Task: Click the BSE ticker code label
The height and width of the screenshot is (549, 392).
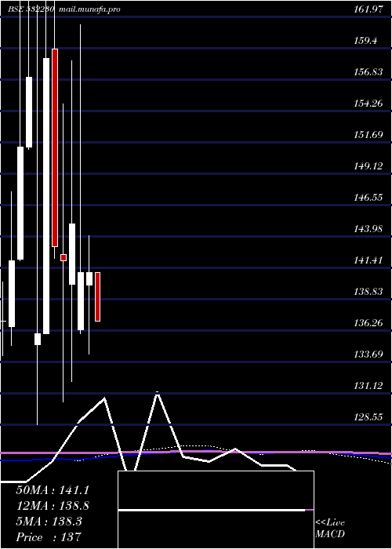Action: tap(31, 9)
